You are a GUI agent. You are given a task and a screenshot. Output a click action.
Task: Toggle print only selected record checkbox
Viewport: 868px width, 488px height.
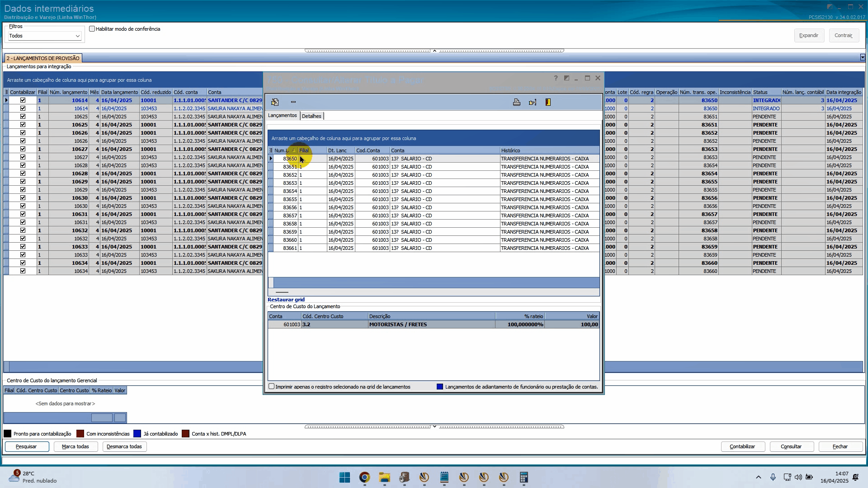(272, 386)
